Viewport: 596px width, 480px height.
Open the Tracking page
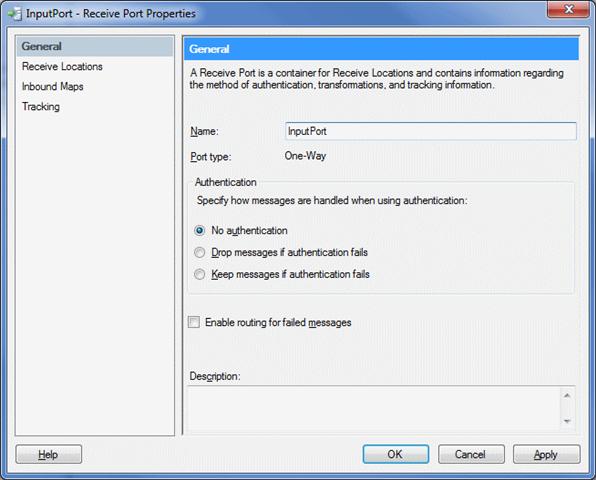click(x=41, y=107)
